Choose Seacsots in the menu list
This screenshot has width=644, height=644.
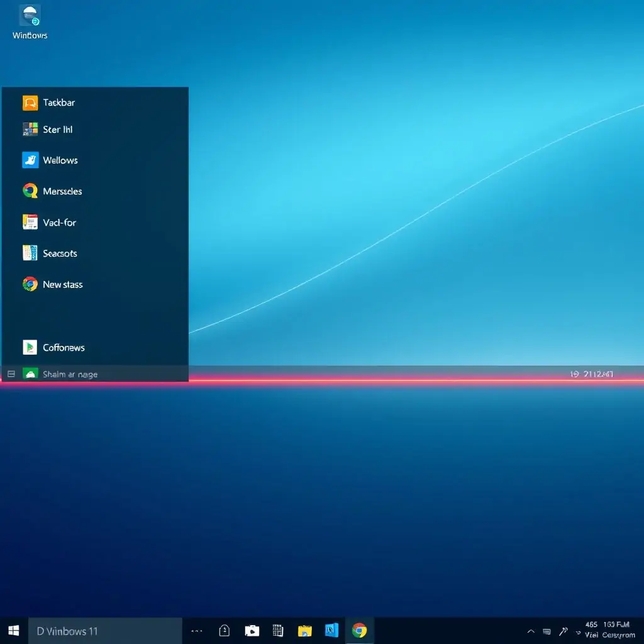[x=60, y=253]
